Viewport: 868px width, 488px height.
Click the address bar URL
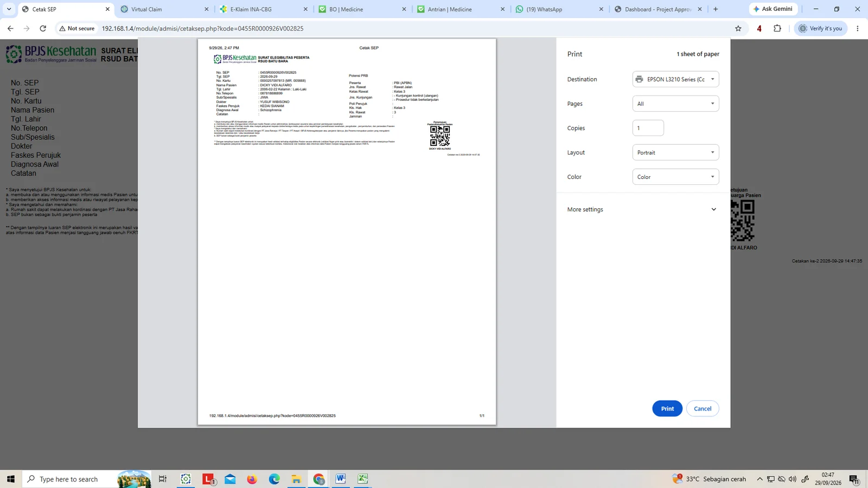[x=202, y=28]
